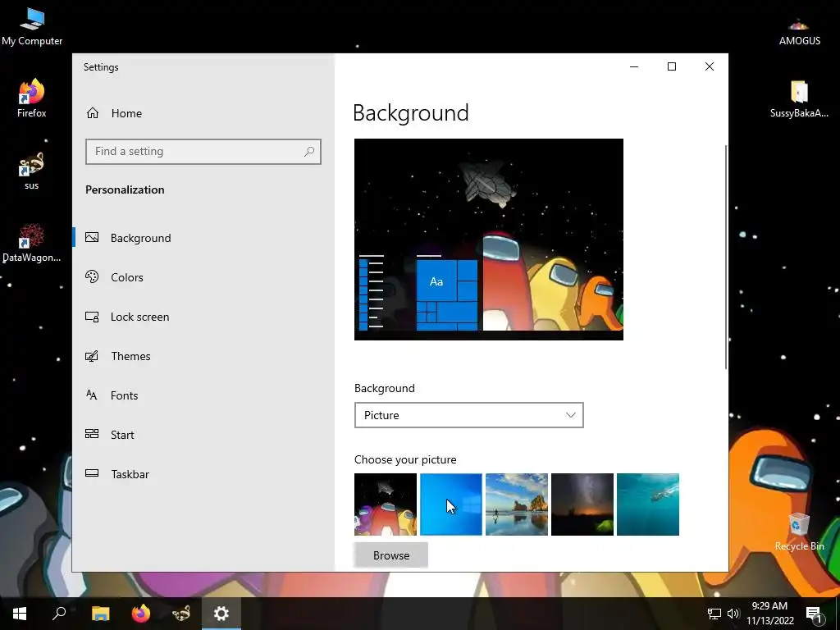The image size is (840, 630).
Task: Open taskbar Search magnifier
Action: 59,614
